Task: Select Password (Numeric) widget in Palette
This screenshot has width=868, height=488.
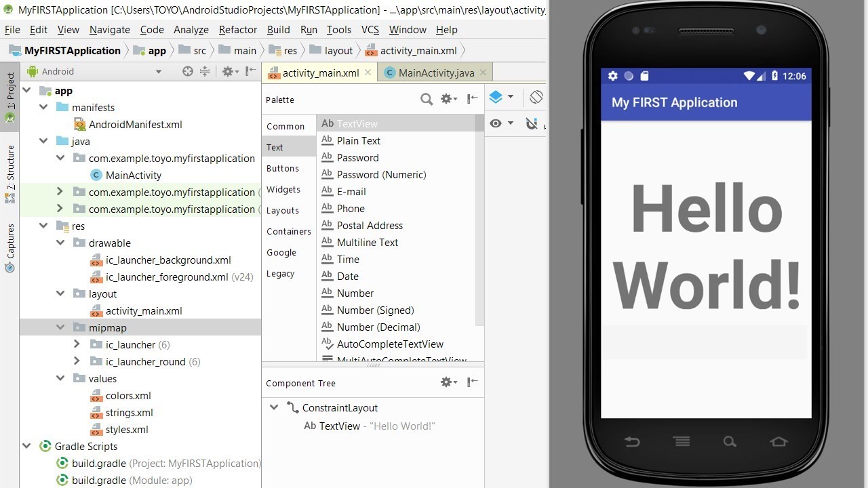Action: pos(382,175)
